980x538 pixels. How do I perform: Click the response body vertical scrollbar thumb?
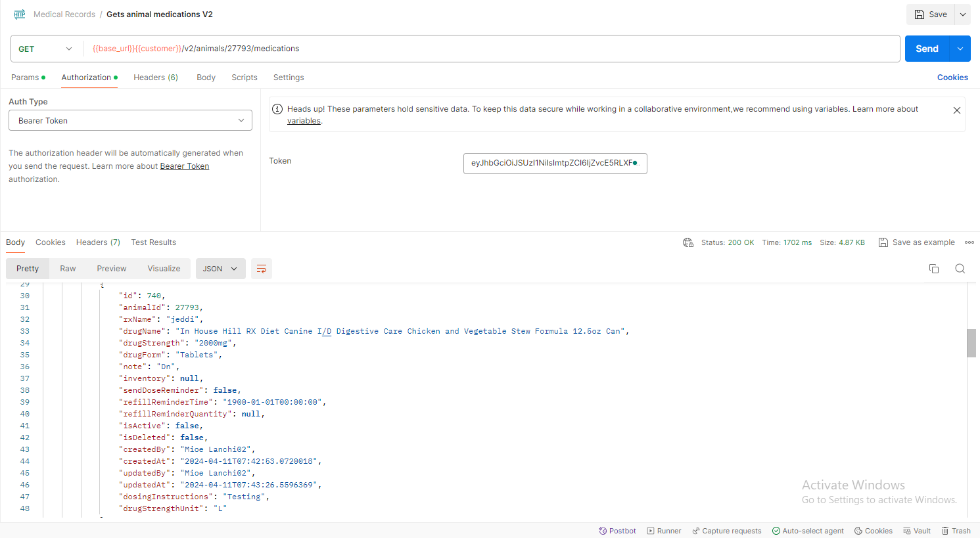tap(971, 343)
